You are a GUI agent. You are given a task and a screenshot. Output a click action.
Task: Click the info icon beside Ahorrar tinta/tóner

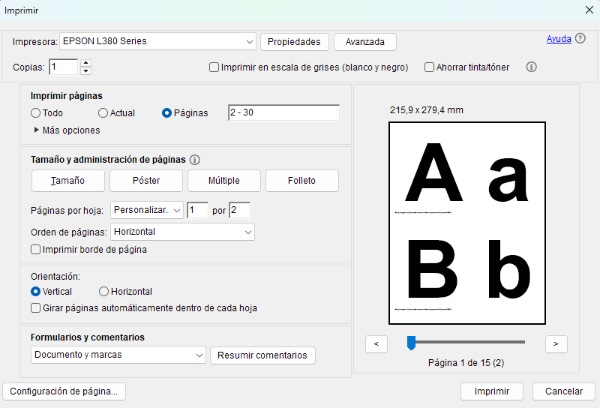tap(532, 67)
